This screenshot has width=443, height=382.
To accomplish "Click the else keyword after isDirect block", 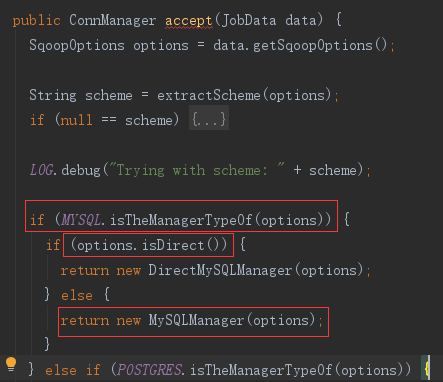I will (77, 295).
